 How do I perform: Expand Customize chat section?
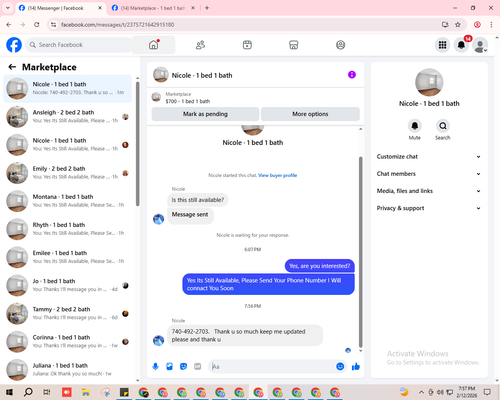click(429, 157)
